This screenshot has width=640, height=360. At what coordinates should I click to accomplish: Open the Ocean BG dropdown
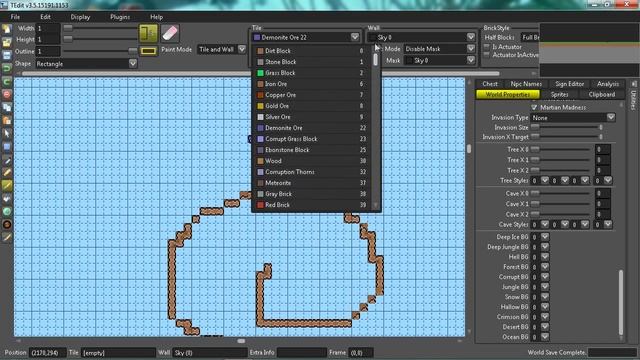545,337
